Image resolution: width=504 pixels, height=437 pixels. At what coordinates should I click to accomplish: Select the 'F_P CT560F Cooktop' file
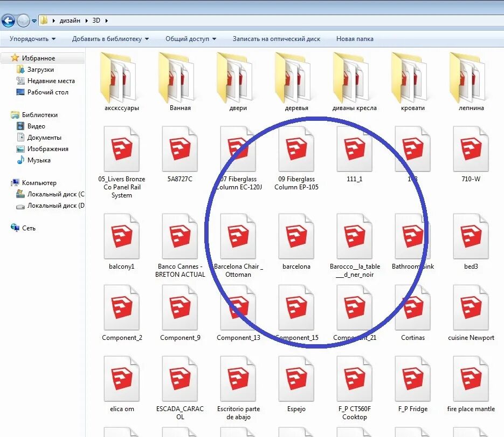click(x=355, y=388)
